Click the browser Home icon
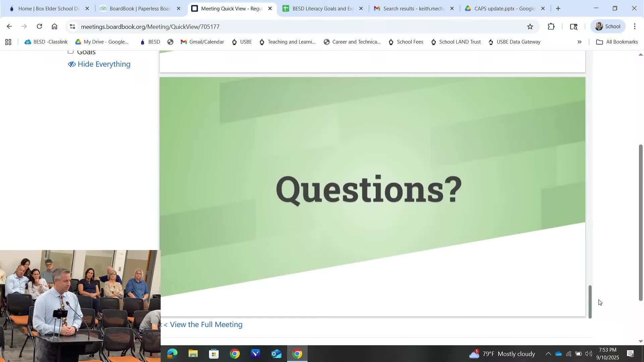 (x=55, y=26)
